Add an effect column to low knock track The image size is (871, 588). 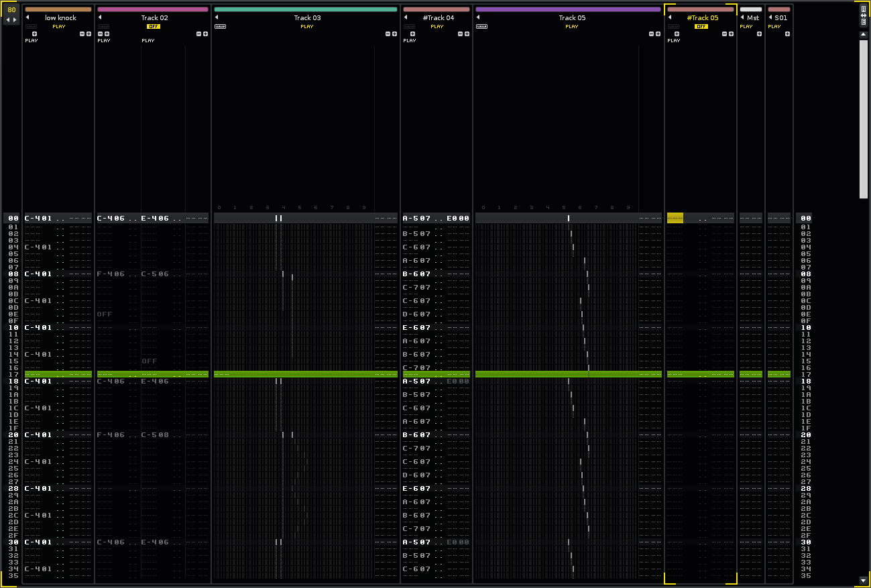[89, 34]
